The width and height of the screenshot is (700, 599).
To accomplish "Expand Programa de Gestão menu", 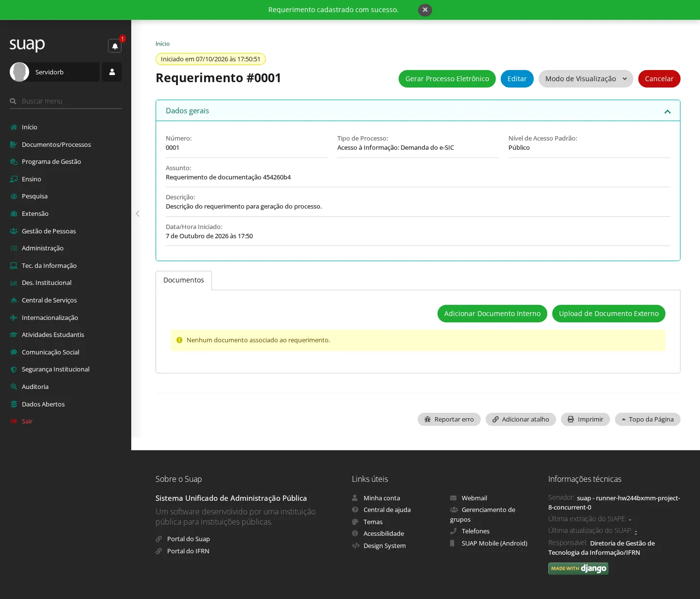I will click(x=52, y=161).
